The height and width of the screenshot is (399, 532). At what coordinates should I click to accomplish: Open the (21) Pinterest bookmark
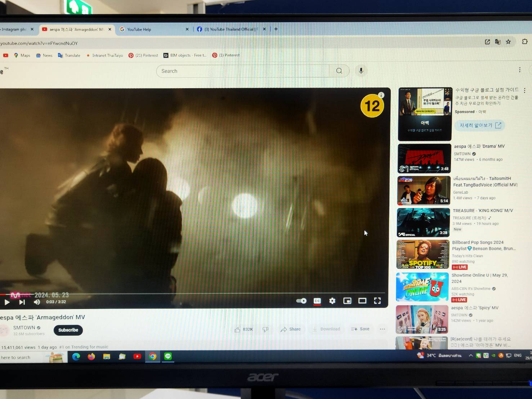click(x=143, y=55)
